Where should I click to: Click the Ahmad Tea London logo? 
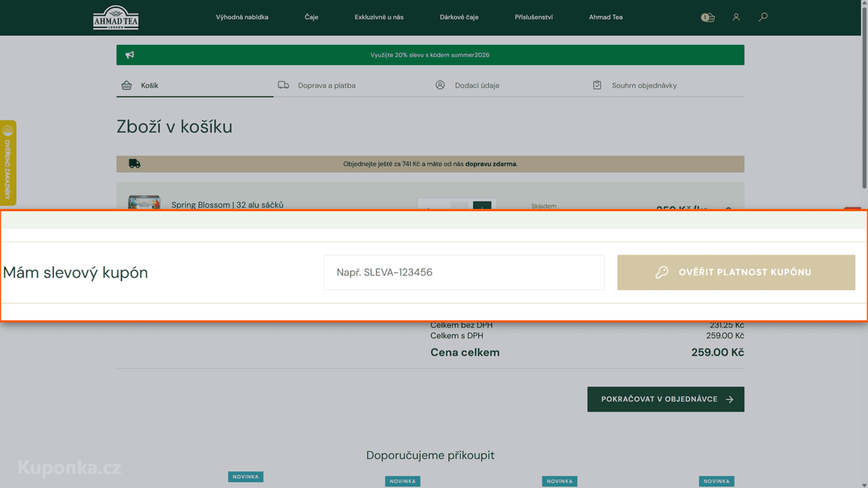pos(116,17)
